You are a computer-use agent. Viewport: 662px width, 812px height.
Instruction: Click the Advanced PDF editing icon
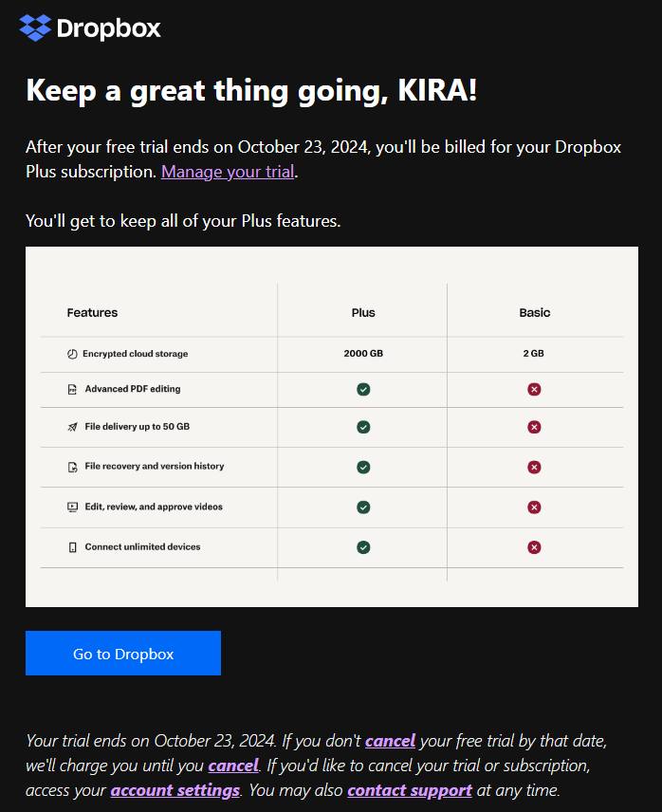[72, 389]
